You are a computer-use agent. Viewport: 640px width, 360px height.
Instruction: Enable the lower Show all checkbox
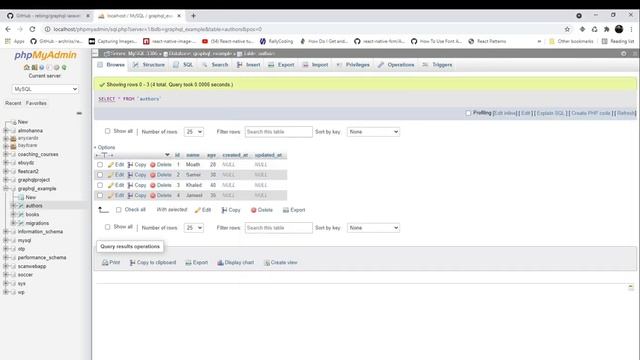(107, 227)
